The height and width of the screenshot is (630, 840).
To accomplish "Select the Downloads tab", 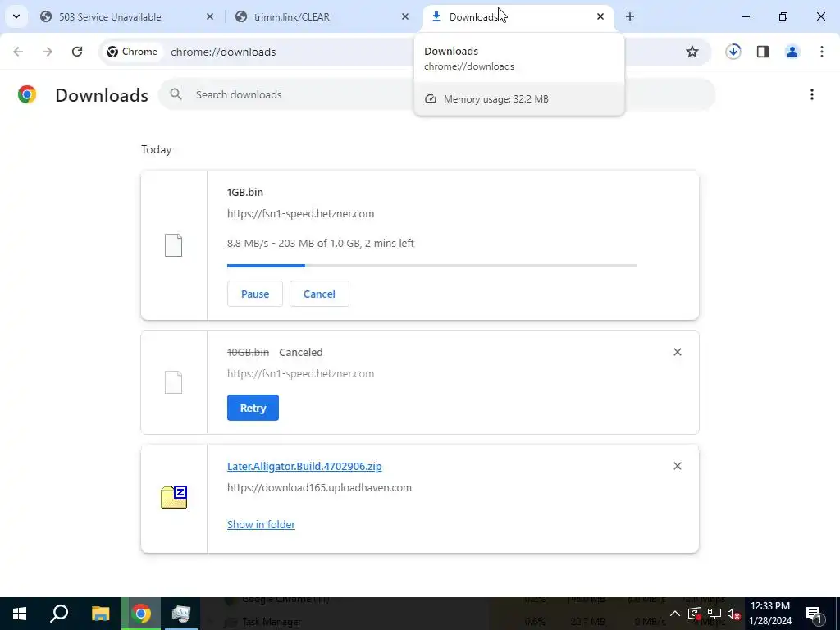I will click(x=518, y=16).
